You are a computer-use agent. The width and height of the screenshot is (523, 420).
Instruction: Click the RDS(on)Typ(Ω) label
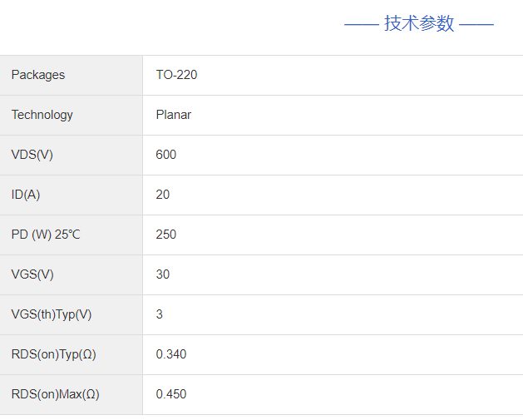(x=54, y=354)
